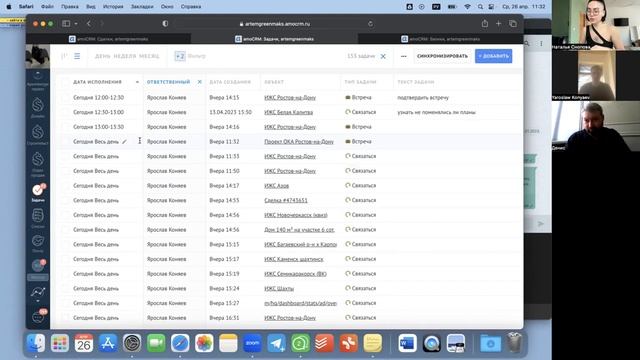The width and height of the screenshot is (640, 360).
Task: Open the ИЖС Белая Калитва link
Action: point(289,112)
